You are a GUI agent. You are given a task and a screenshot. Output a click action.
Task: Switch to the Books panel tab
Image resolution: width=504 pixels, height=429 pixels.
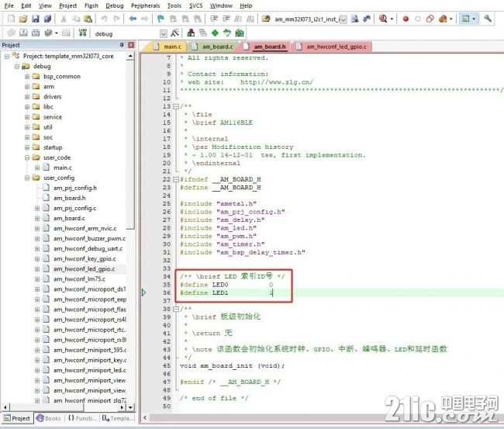49,418
